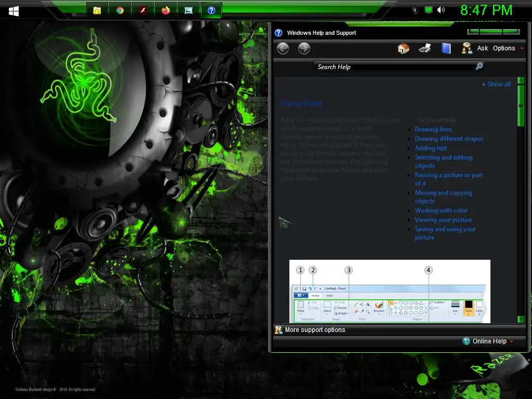Click the search magnifier icon
This screenshot has height=399, width=532.
coord(479,66)
